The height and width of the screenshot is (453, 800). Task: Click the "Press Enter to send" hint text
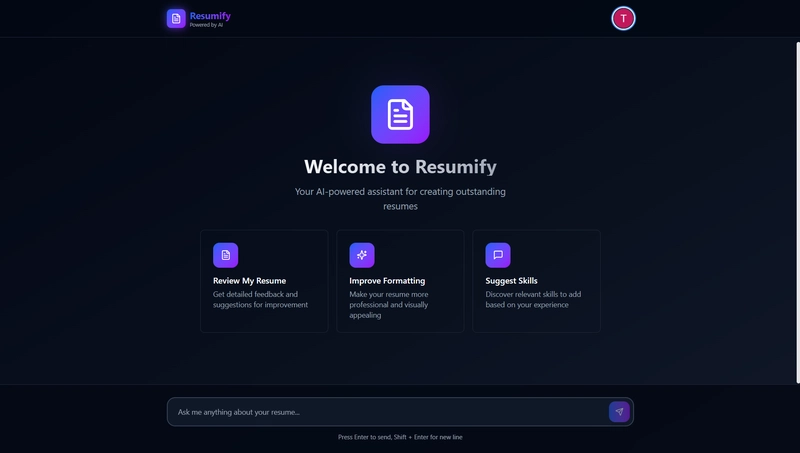click(x=400, y=437)
